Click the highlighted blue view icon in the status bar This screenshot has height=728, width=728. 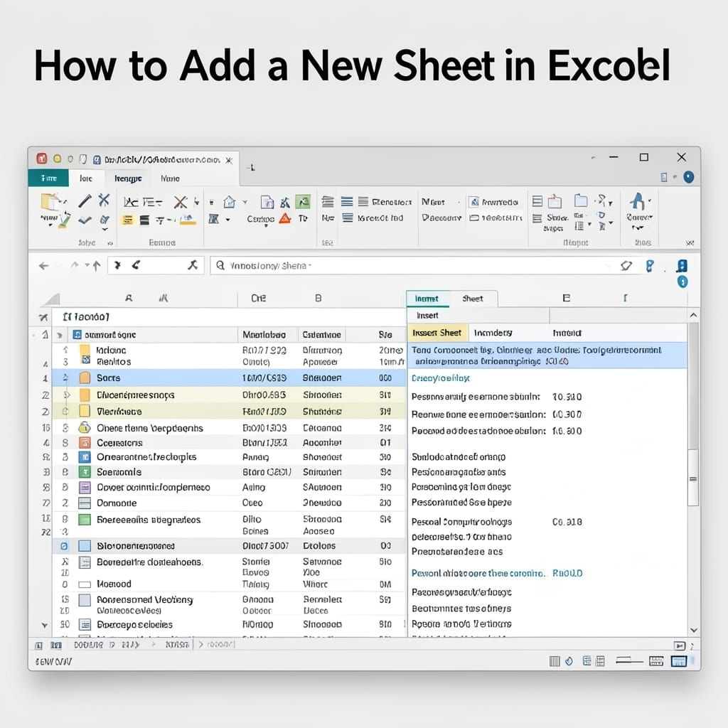678,661
